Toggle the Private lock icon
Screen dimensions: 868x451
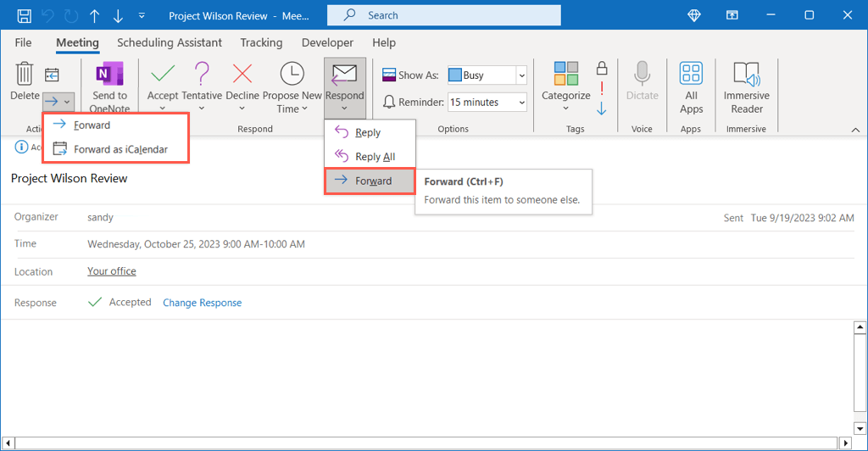[x=602, y=68]
